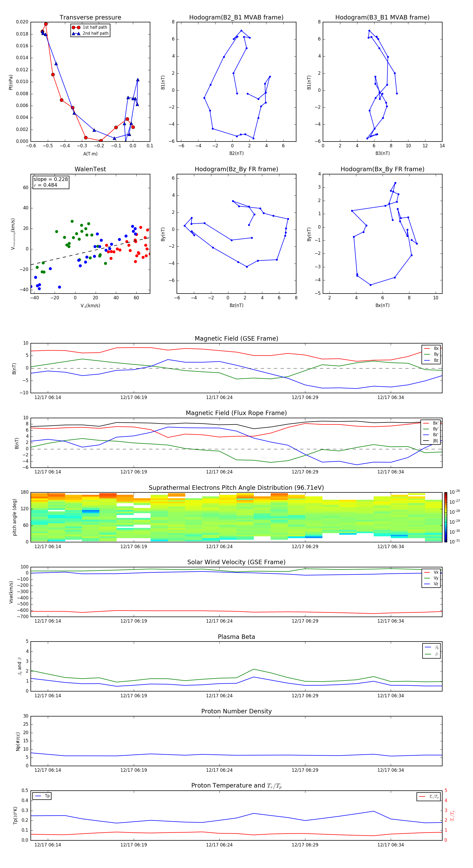Click the 'Vsw(km/s)' axis label

[x=11, y=592]
